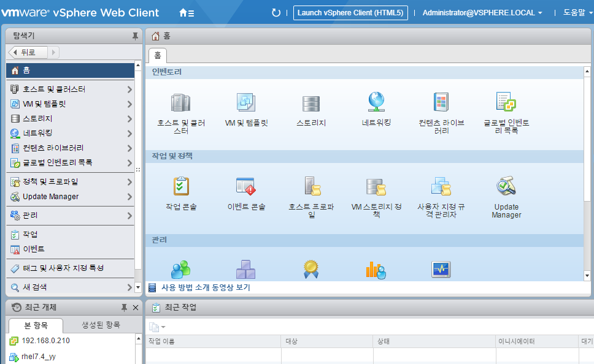Screen dimensions: 594x364
Task: Open the VM 스토리지 정책 icon
Action: click(376, 187)
